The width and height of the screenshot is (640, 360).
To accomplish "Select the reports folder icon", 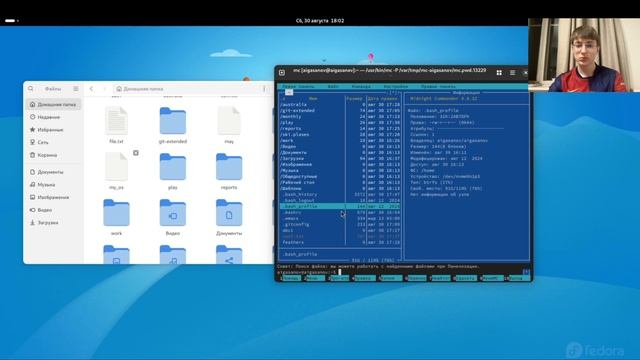I will click(229, 167).
